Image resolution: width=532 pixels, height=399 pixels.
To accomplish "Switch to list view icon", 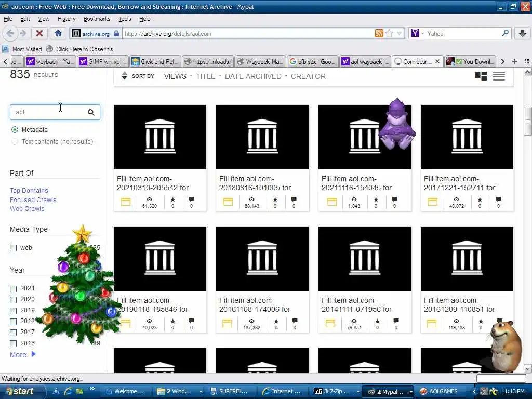I will click(x=499, y=76).
